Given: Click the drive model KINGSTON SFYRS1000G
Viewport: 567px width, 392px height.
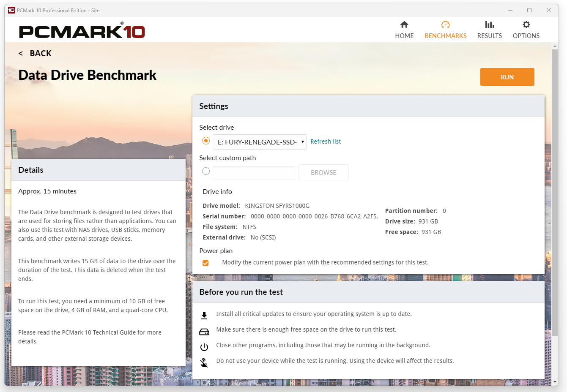Looking at the screenshot, I should click(277, 206).
